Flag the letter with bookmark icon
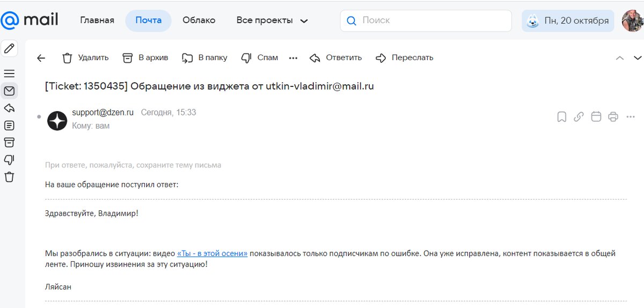 (x=561, y=117)
